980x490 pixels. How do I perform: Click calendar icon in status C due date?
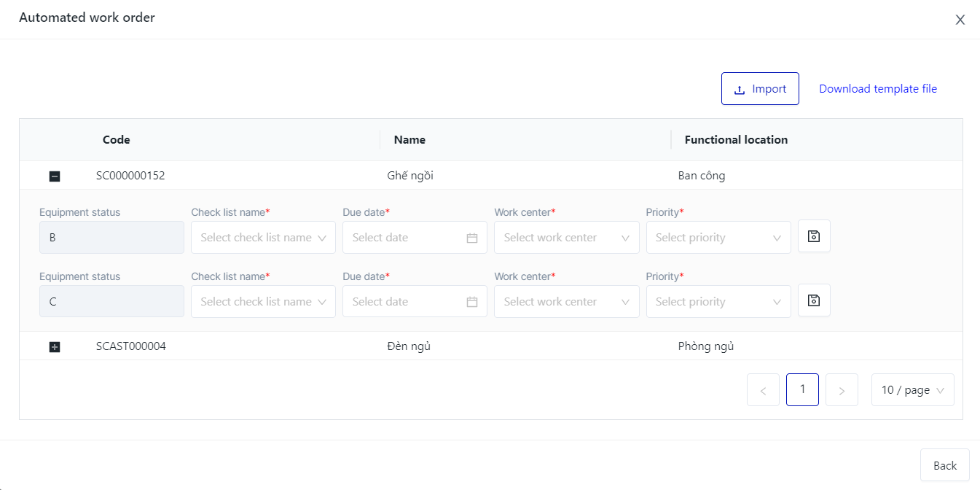click(x=472, y=302)
